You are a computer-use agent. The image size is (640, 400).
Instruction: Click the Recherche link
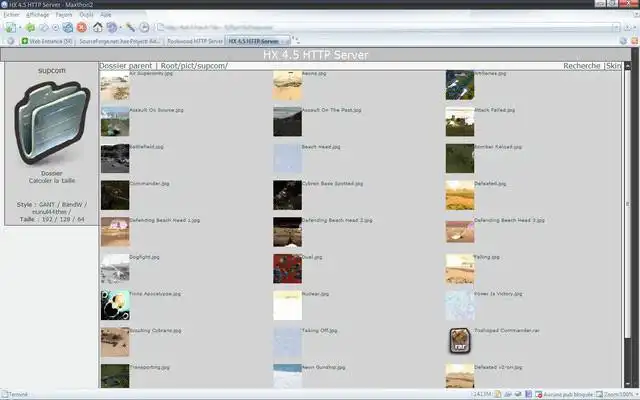tap(582, 66)
